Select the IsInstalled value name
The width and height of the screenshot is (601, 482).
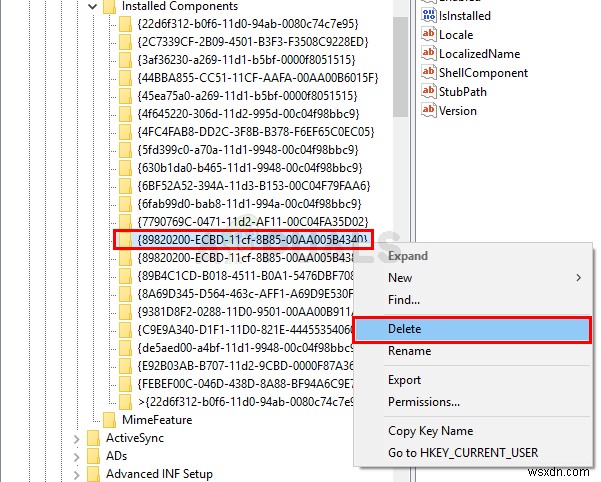tap(465, 16)
